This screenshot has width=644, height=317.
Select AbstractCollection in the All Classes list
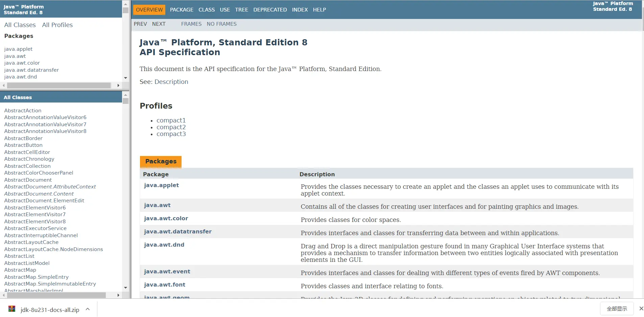pos(27,166)
